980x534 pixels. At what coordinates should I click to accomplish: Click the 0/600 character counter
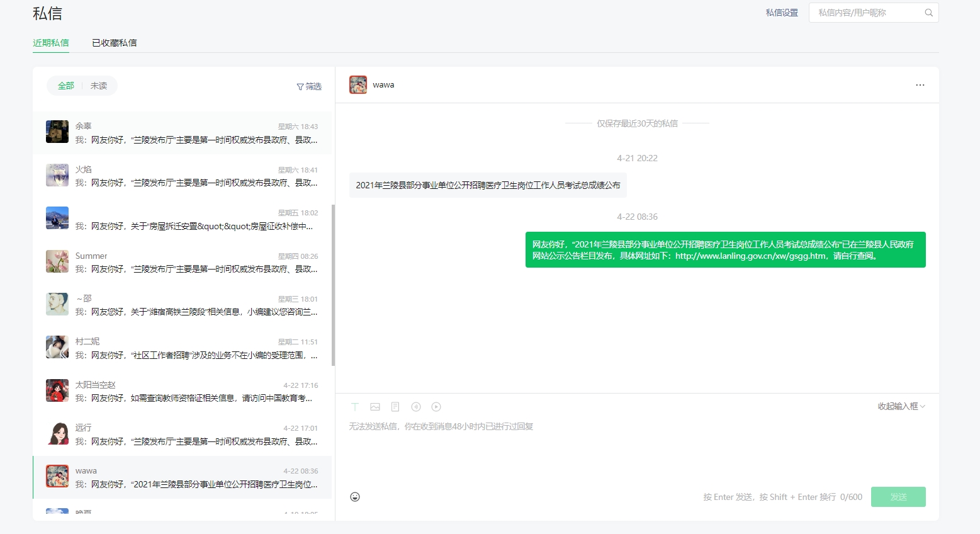click(x=851, y=497)
